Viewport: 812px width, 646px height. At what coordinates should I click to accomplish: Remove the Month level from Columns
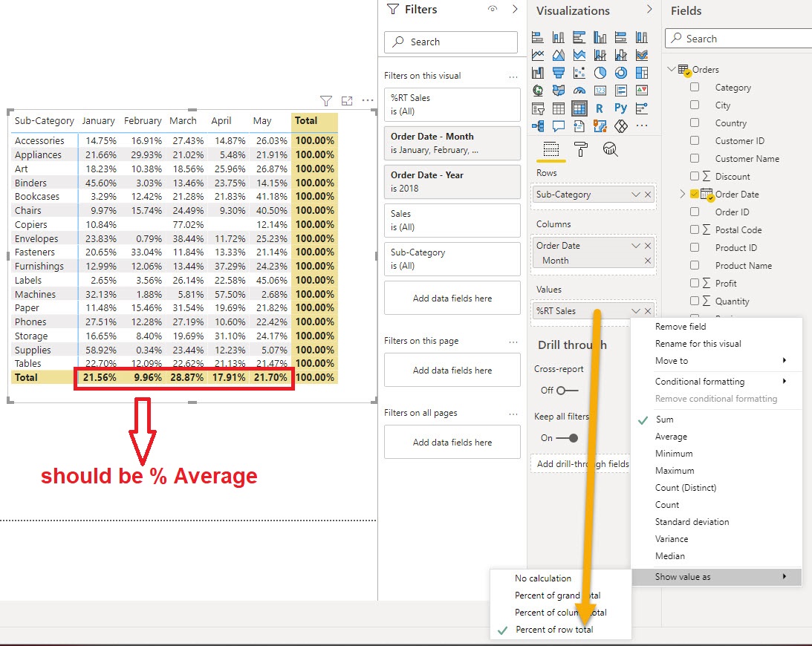coord(648,261)
